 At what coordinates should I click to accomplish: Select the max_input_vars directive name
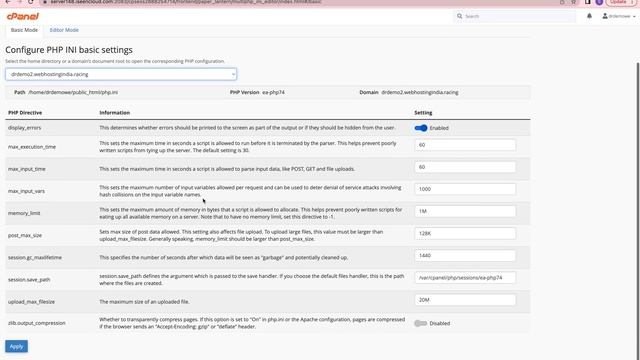27,191
